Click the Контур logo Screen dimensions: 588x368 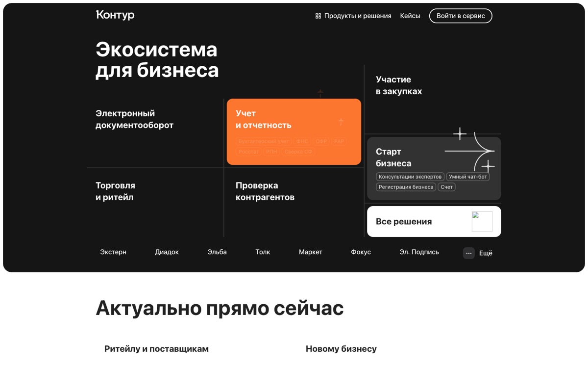click(x=115, y=15)
